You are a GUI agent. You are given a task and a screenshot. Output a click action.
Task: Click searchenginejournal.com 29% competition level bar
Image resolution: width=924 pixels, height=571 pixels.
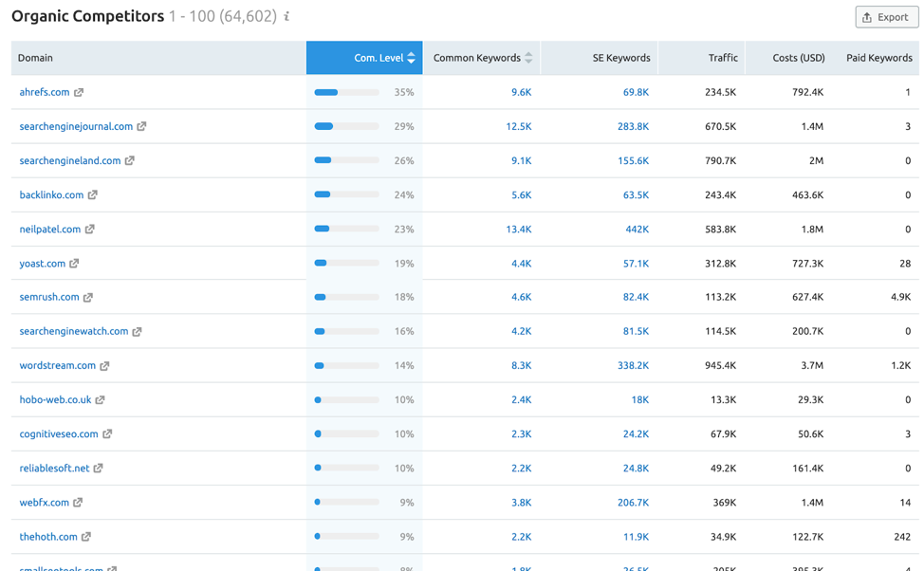coord(346,127)
